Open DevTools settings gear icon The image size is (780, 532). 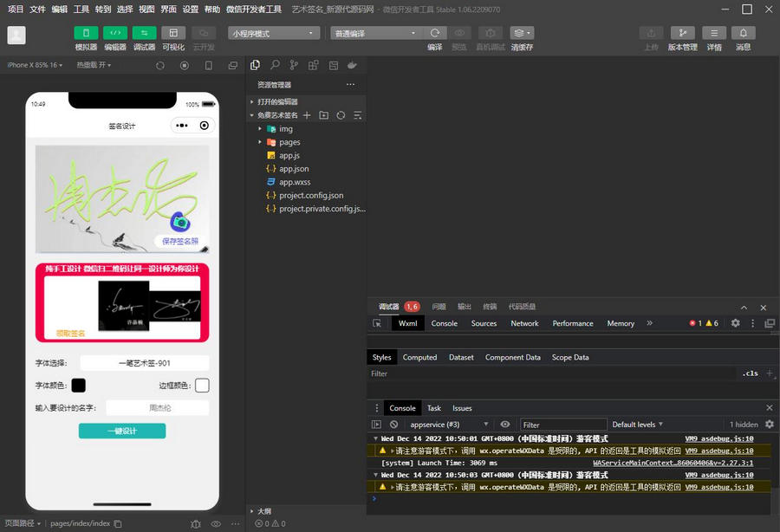pos(735,323)
